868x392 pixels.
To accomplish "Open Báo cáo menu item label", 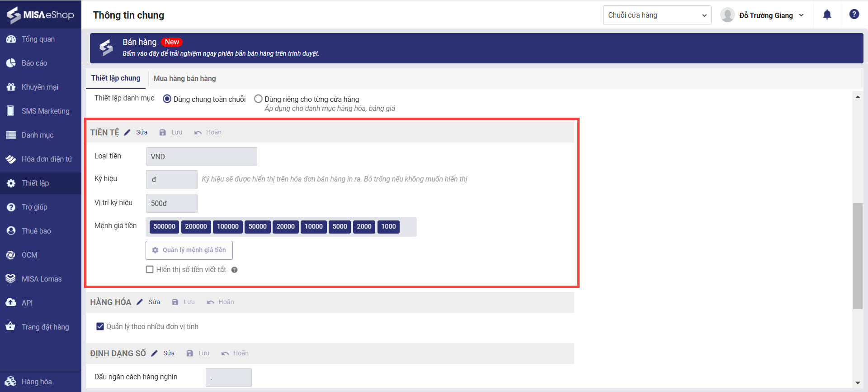I will [x=34, y=63].
